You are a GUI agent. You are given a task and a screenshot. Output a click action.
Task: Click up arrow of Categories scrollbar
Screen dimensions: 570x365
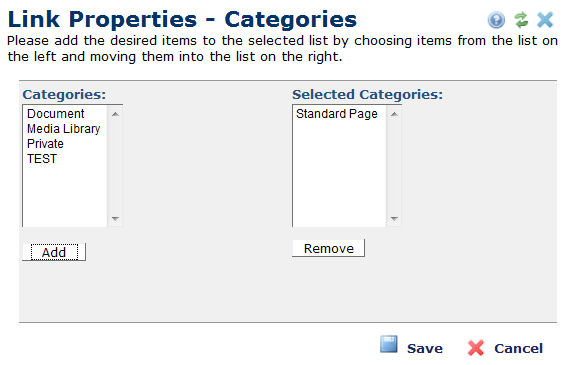[115, 114]
